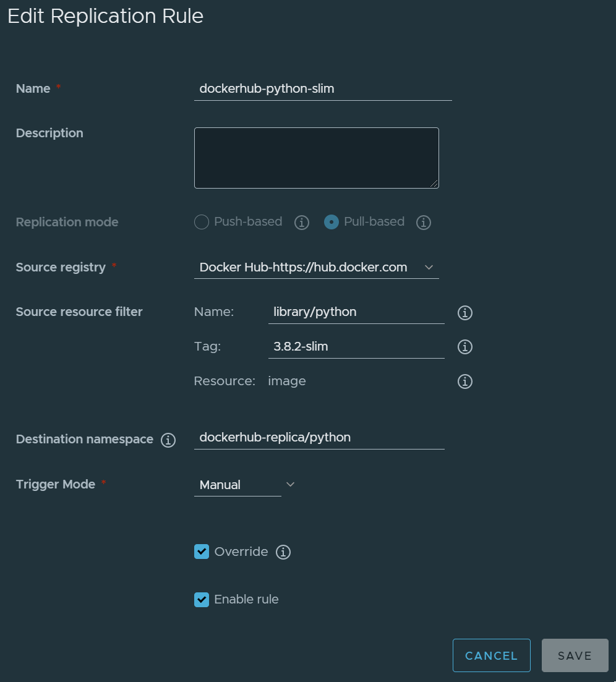Show info for Resource image filter
This screenshot has width=616, height=682.
click(x=464, y=381)
